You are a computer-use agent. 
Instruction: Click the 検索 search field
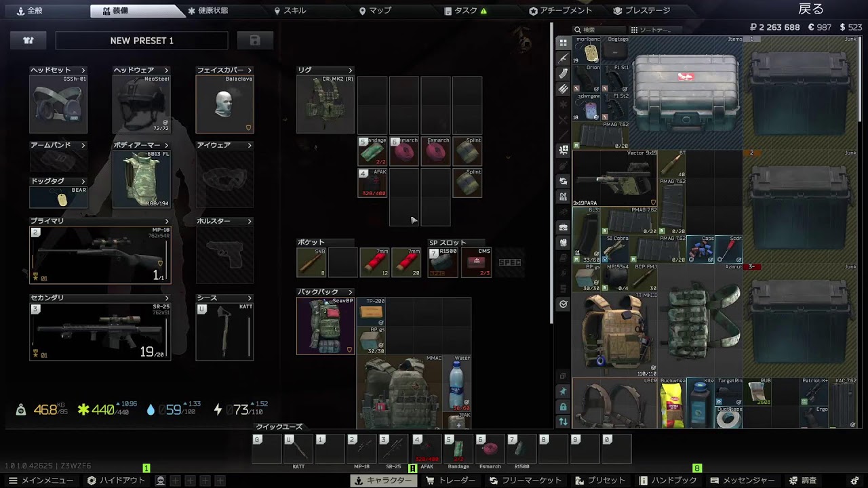(x=599, y=30)
